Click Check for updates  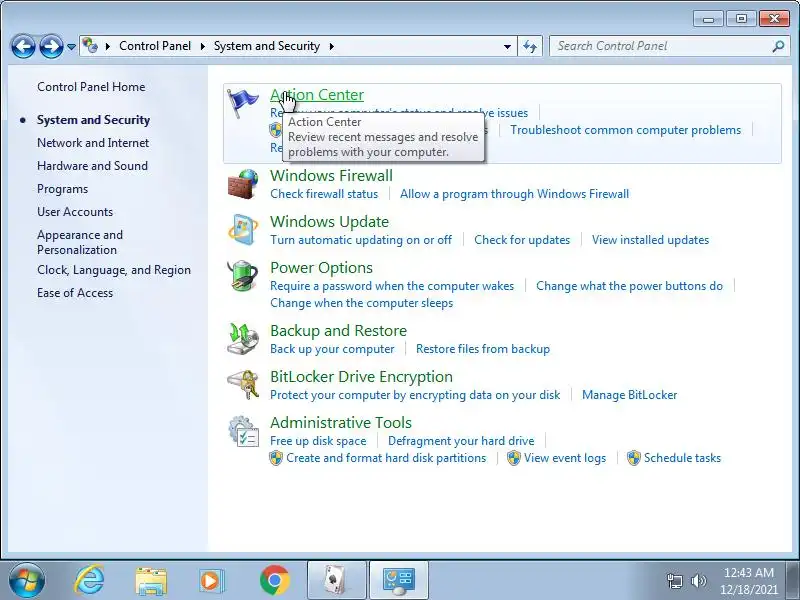[522, 240]
